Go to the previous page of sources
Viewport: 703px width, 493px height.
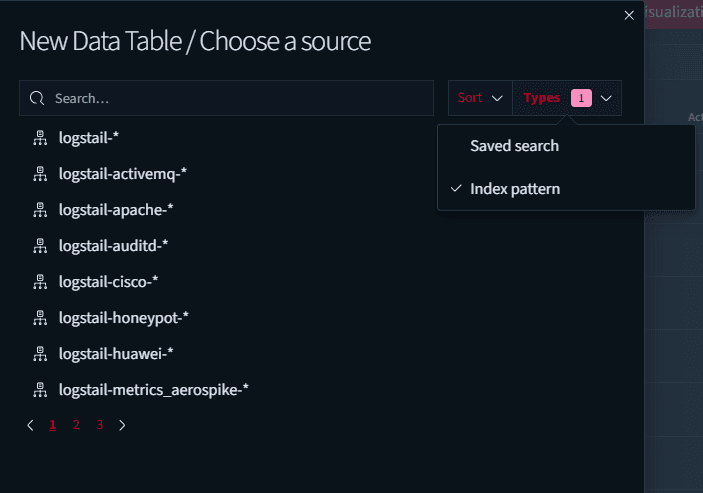tap(30, 425)
